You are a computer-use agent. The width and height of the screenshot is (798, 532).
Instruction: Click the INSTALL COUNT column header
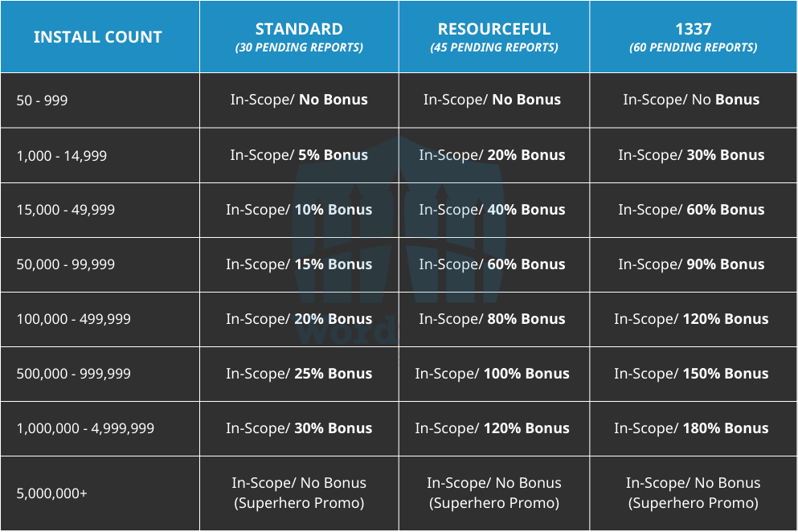(x=98, y=37)
